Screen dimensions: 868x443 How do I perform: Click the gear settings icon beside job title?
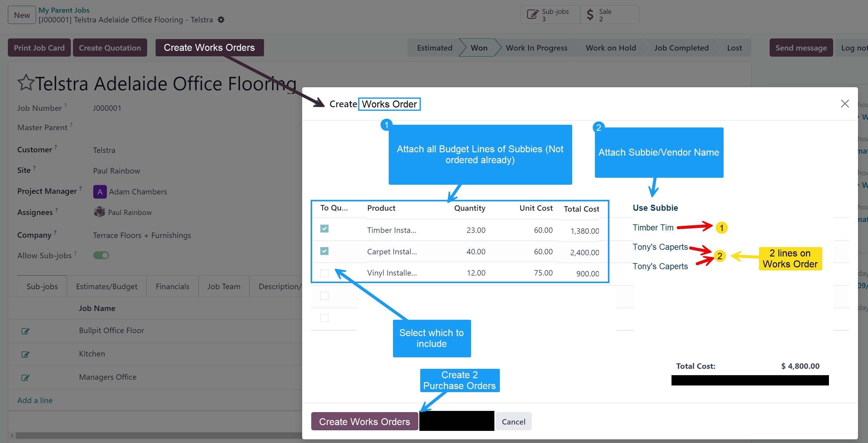pos(221,20)
